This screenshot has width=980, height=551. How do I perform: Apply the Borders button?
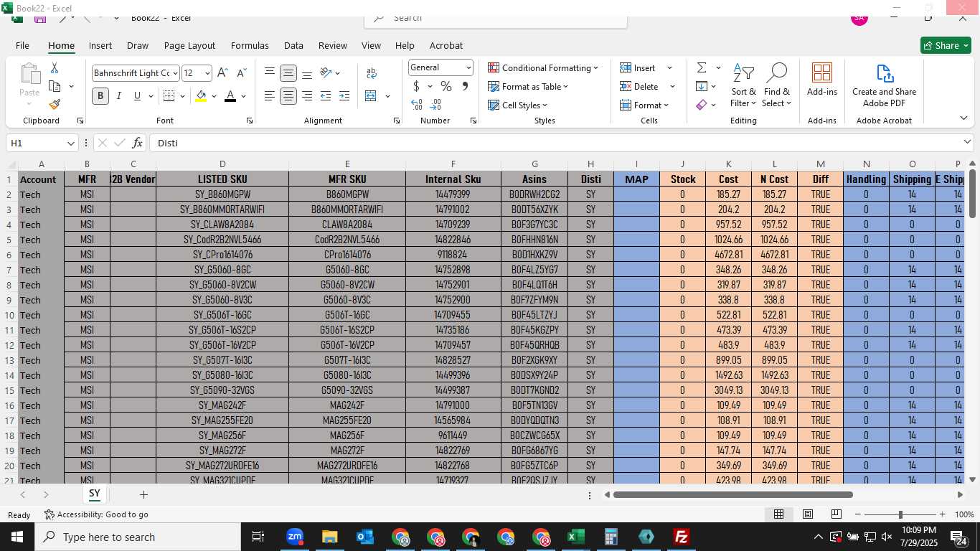click(x=169, y=96)
